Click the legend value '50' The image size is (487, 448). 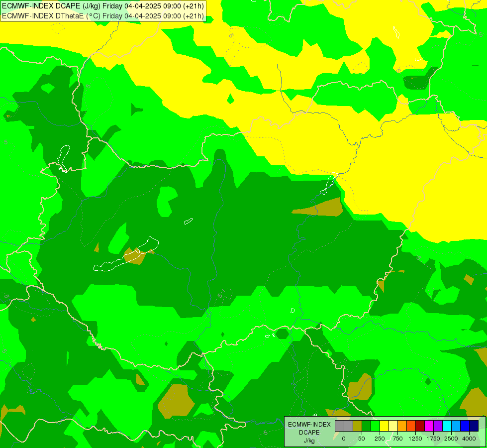tap(362, 439)
